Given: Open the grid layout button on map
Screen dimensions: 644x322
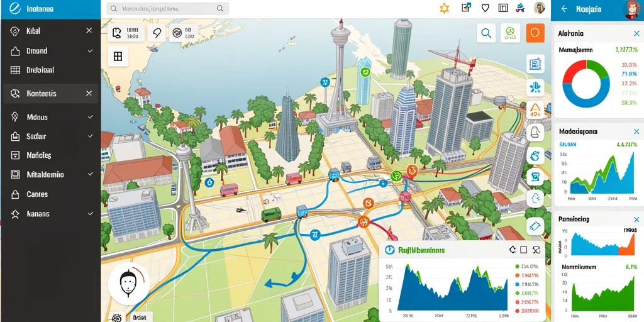Looking at the screenshot, I should coord(118,56).
